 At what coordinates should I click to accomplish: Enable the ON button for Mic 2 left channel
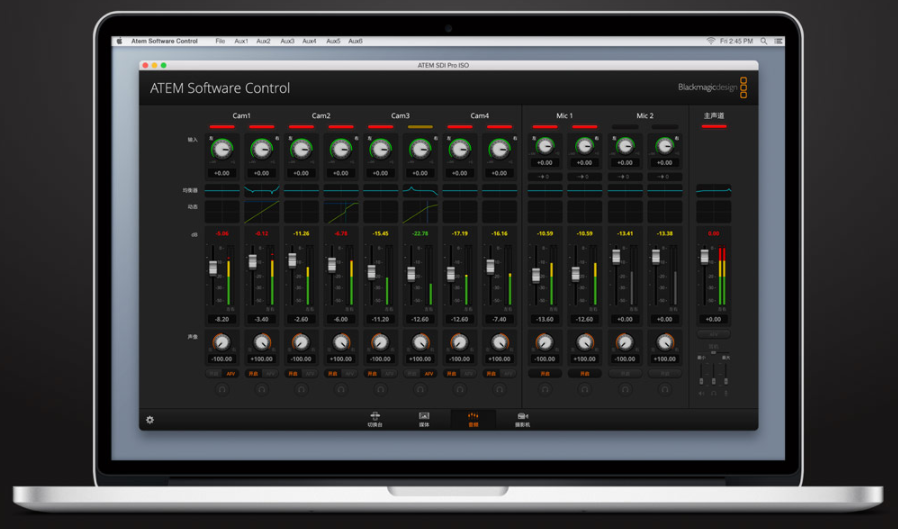[x=625, y=374]
